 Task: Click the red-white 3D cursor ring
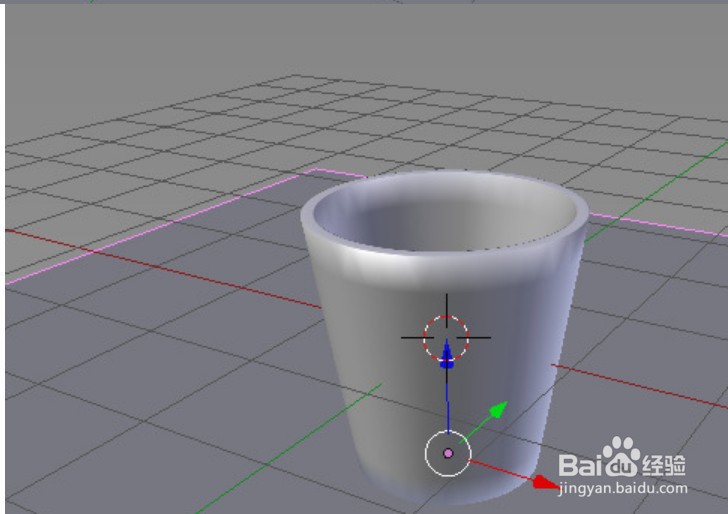tap(446, 338)
